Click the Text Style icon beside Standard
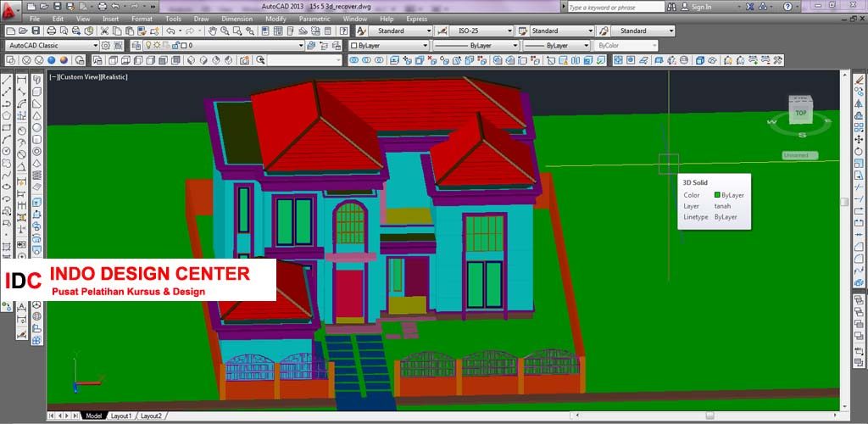This screenshot has height=424, width=868. pyautogui.click(x=361, y=31)
